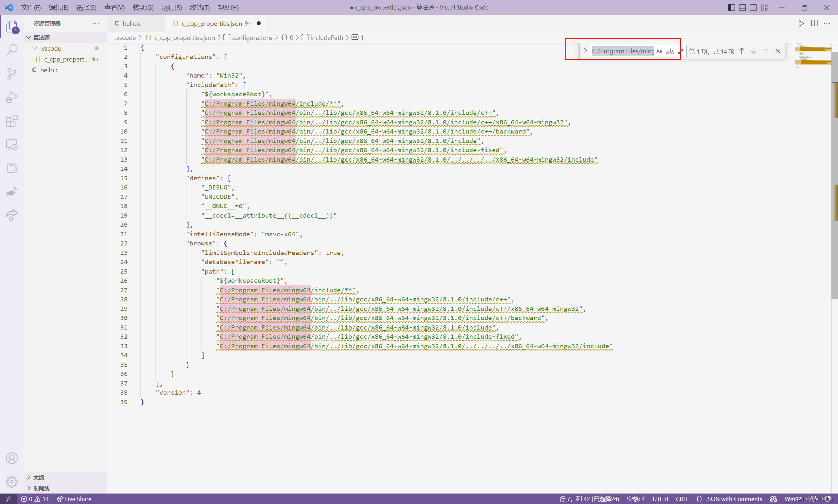
Task: Open the Extensions view
Action: coord(12,121)
